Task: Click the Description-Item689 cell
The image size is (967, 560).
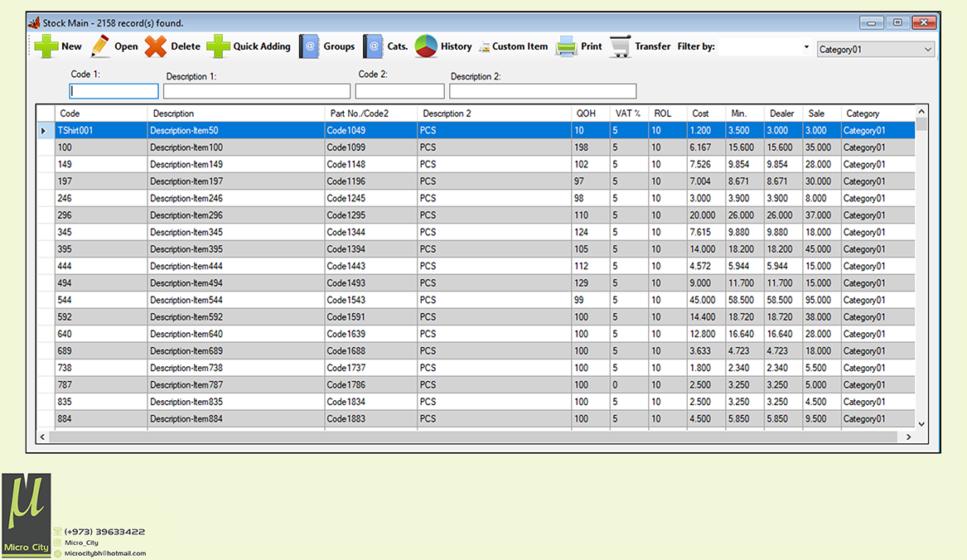Action: (235, 351)
